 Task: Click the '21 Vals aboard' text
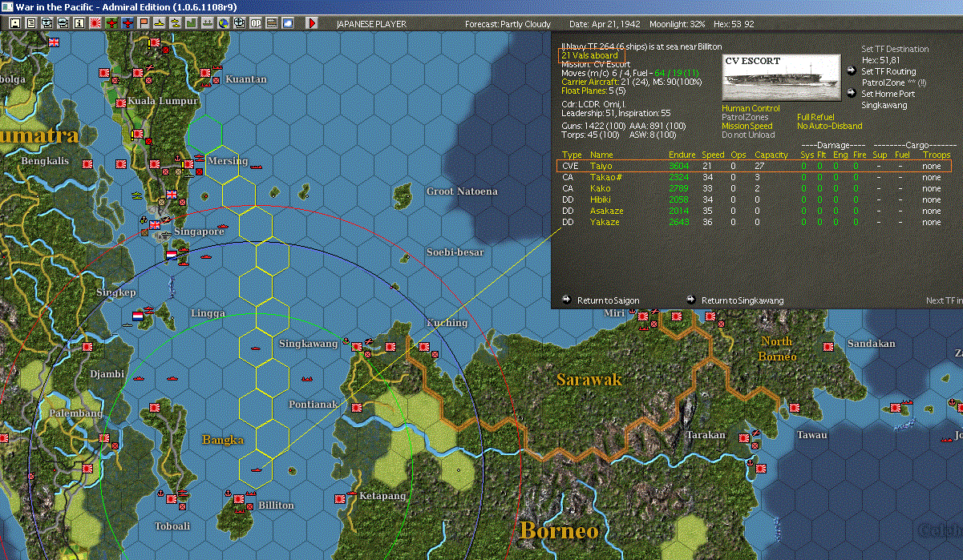coord(589,55)
